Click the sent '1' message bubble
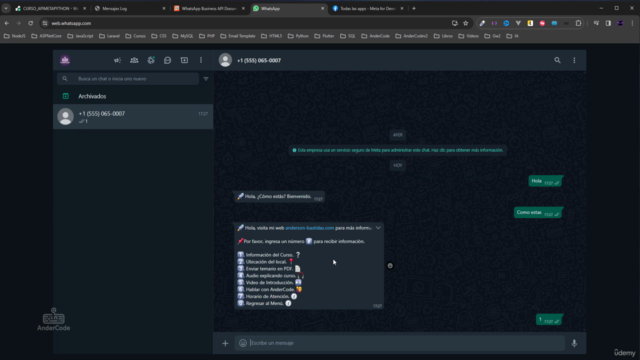 coord(549,320)
